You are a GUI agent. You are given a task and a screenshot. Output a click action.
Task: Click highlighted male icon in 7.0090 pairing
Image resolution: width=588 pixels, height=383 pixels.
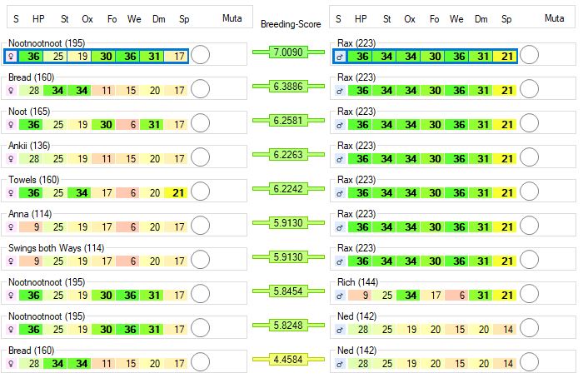[x=340, y=57]
